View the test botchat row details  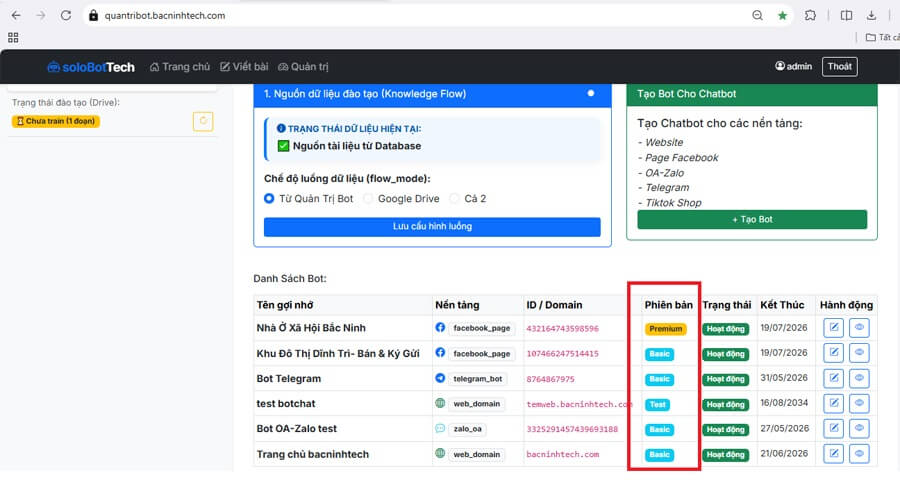click(859, 403)
